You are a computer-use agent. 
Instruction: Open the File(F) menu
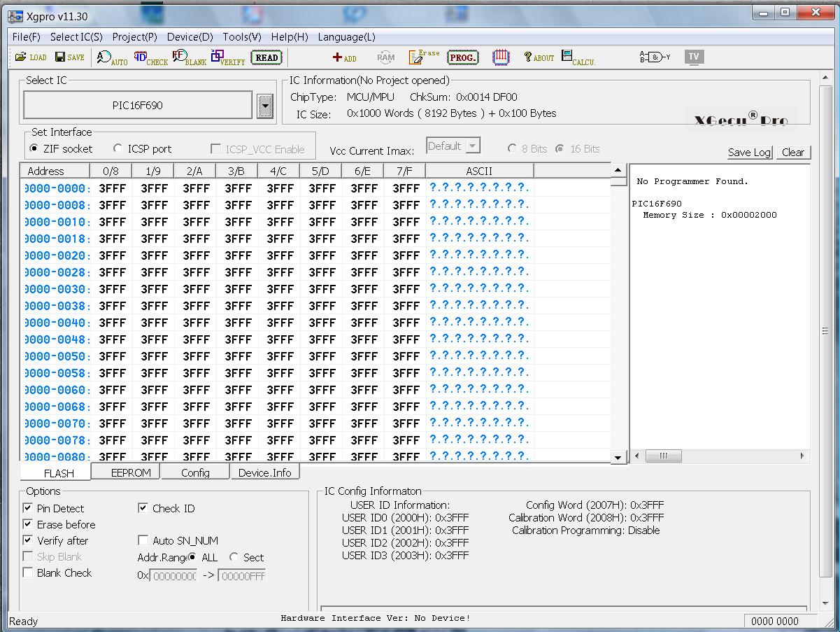coord(27,37)
